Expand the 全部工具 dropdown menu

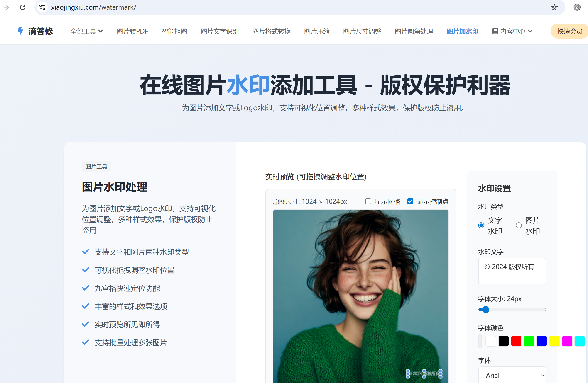click(86, 31)
